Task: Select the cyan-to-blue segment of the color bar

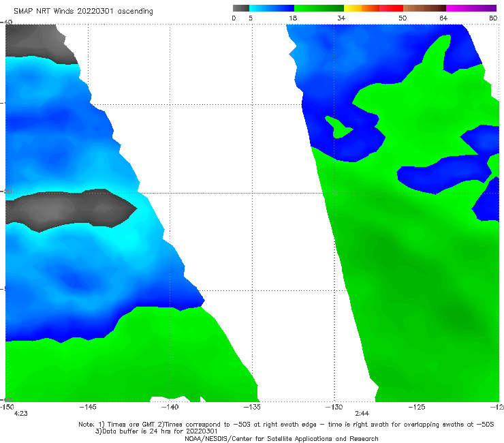Action: (x=272, y=8)
